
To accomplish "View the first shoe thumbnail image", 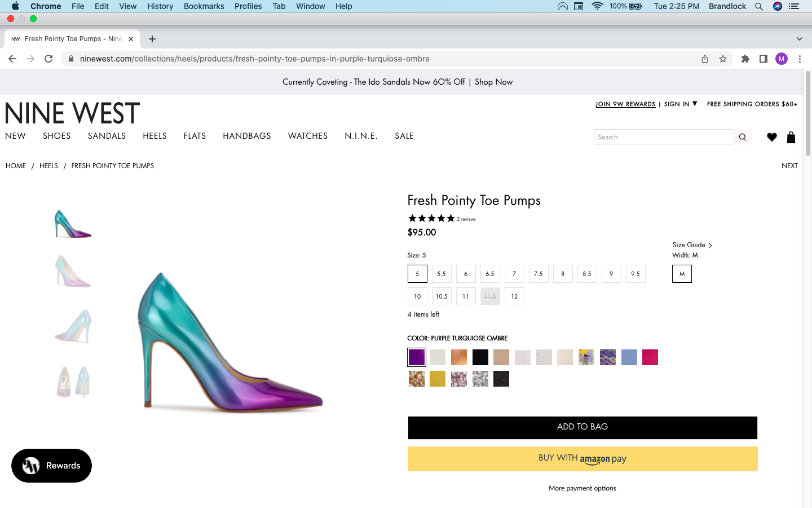I will click(x=73, y=224).
